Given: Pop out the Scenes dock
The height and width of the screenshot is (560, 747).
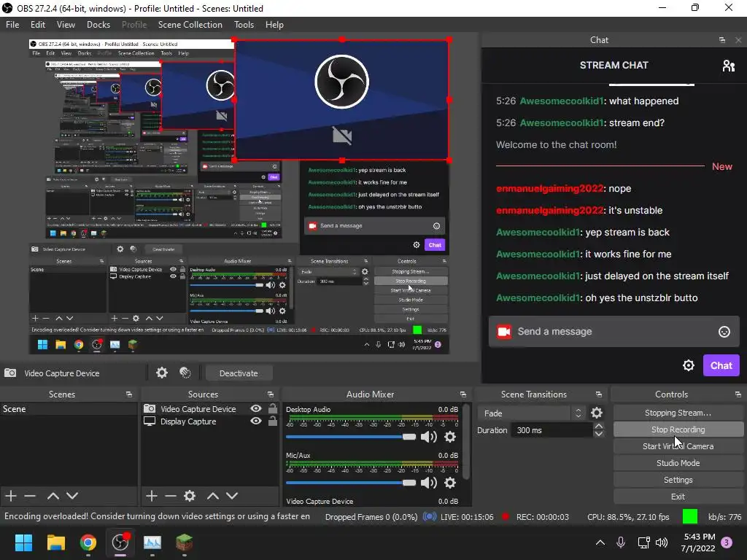Looking at the screenshot, I should [x=128, y=394].
